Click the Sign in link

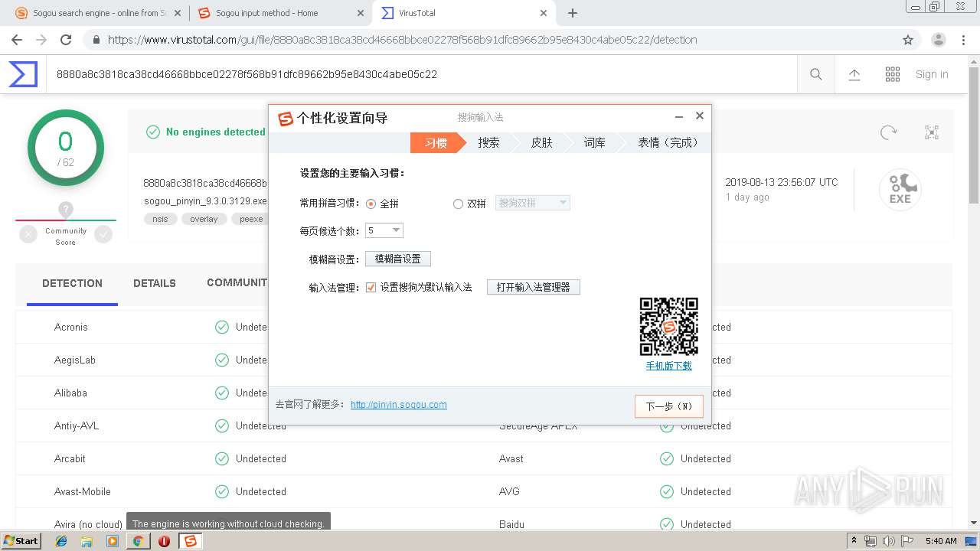pos(932,74)
